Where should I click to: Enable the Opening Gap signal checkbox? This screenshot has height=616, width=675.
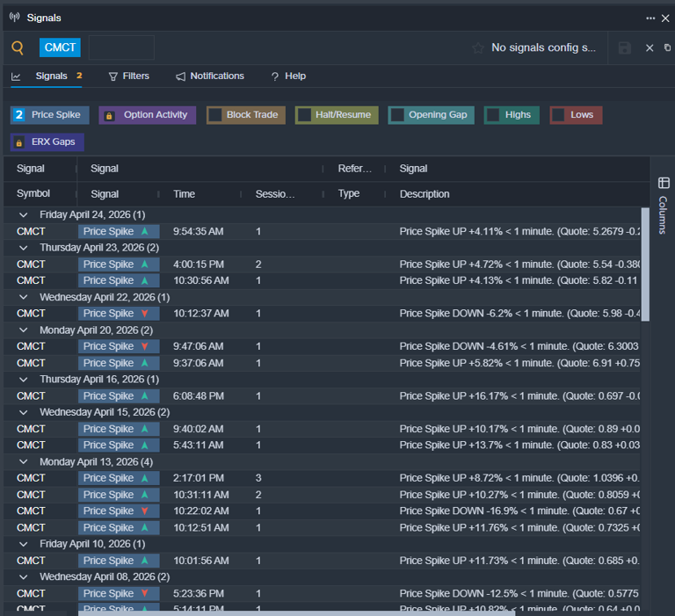point(397,115)
